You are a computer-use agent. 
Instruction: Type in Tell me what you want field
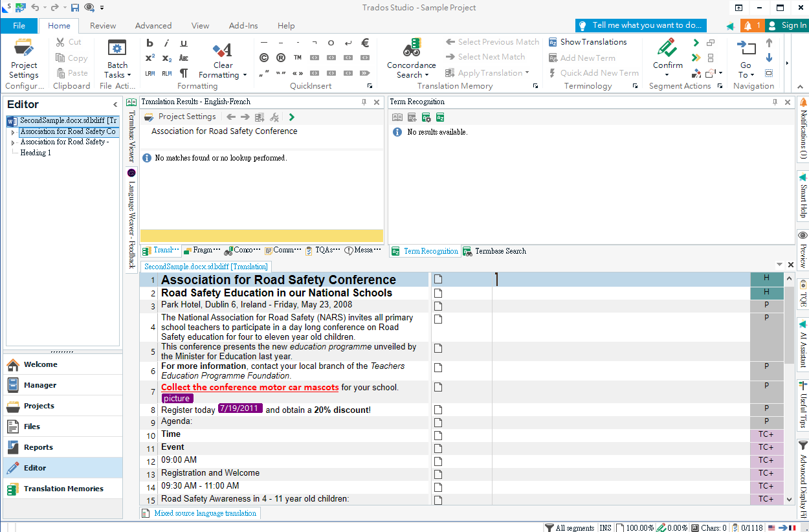coord(641,25)
